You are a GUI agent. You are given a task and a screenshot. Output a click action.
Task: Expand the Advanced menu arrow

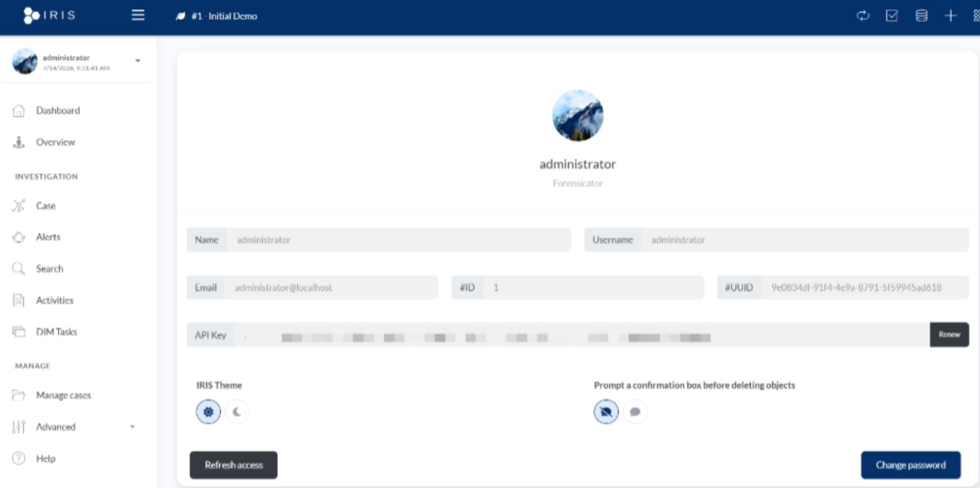pos(132,427)
